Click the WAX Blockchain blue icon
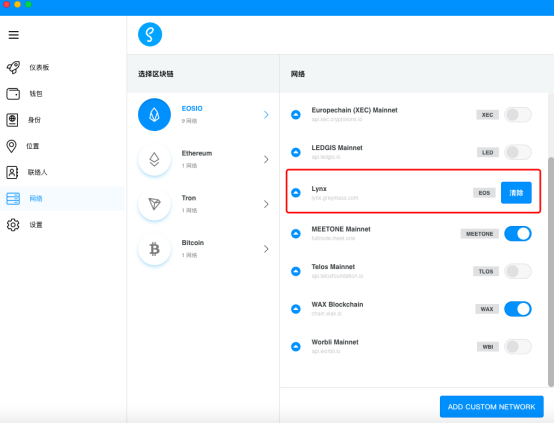The height and width of the screenshot is (423, 554). point(296,309)
